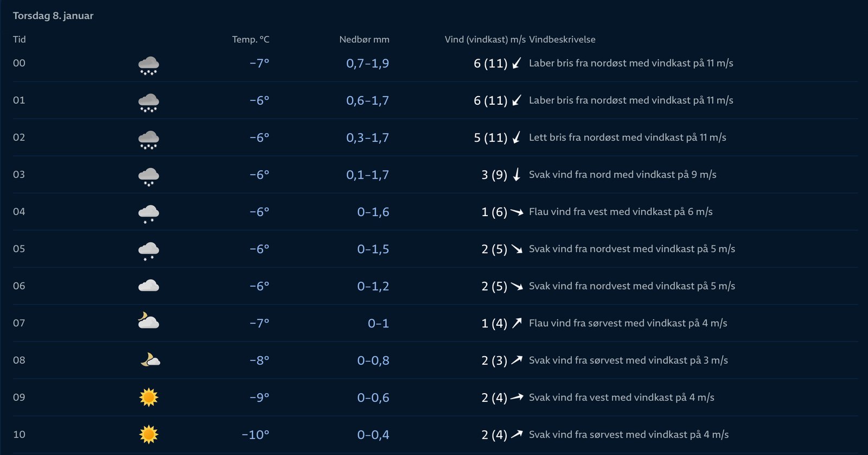Click the cloudy icon at hour 06

(x=149, y=286)
